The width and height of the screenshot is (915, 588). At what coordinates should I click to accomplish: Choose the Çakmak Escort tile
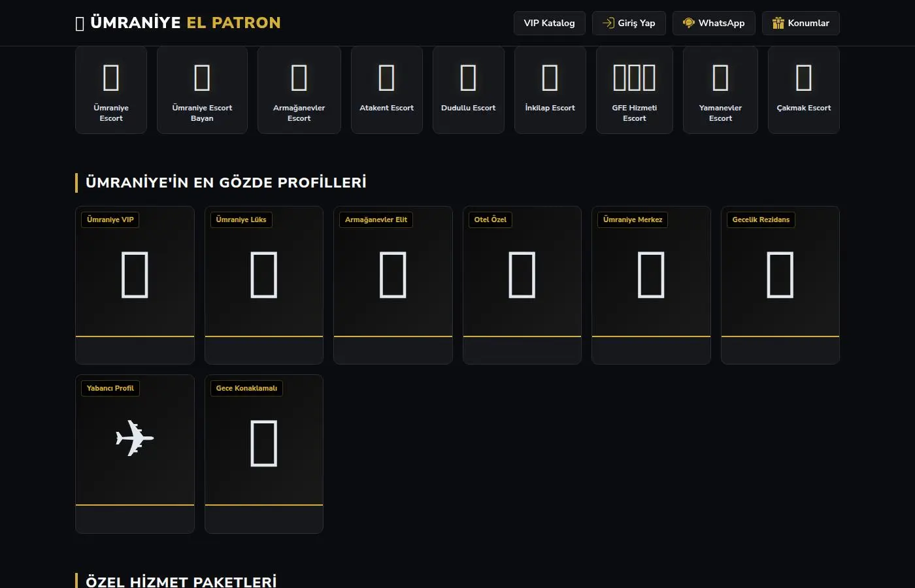(803, 90)
